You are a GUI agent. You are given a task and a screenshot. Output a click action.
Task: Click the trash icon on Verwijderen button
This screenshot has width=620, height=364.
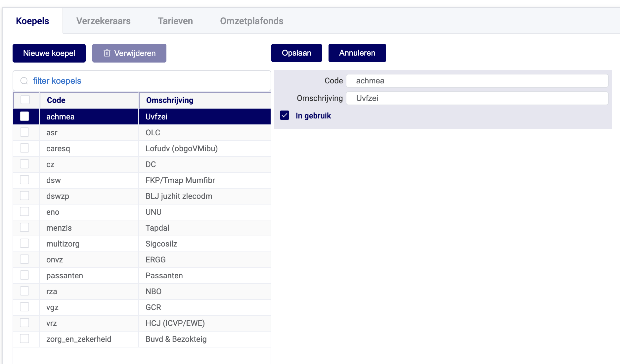(x=107, y=53)
